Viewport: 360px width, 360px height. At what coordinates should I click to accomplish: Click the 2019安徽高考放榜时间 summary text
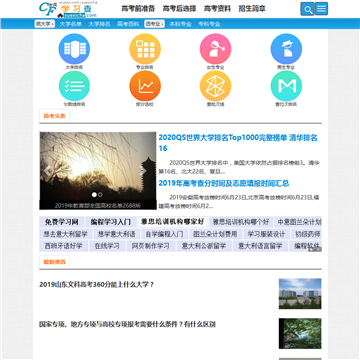(239, 202)
